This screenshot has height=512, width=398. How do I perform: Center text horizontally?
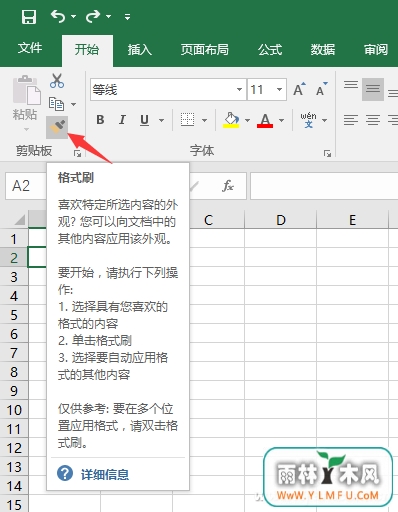pos(373,120)
